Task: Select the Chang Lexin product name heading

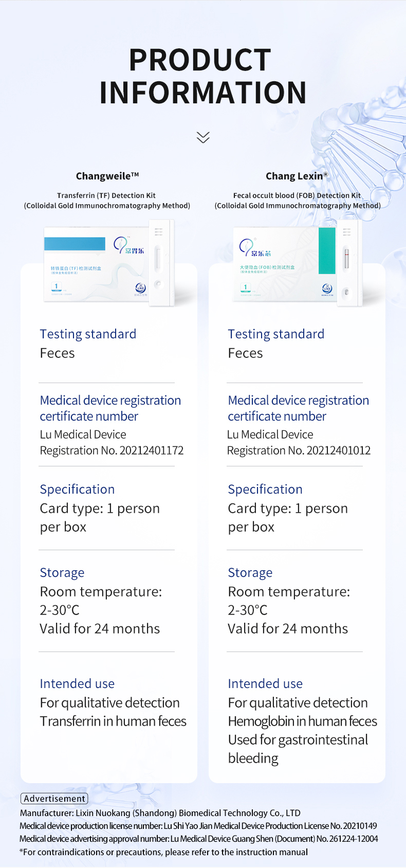Action: [x=297, y=176]
